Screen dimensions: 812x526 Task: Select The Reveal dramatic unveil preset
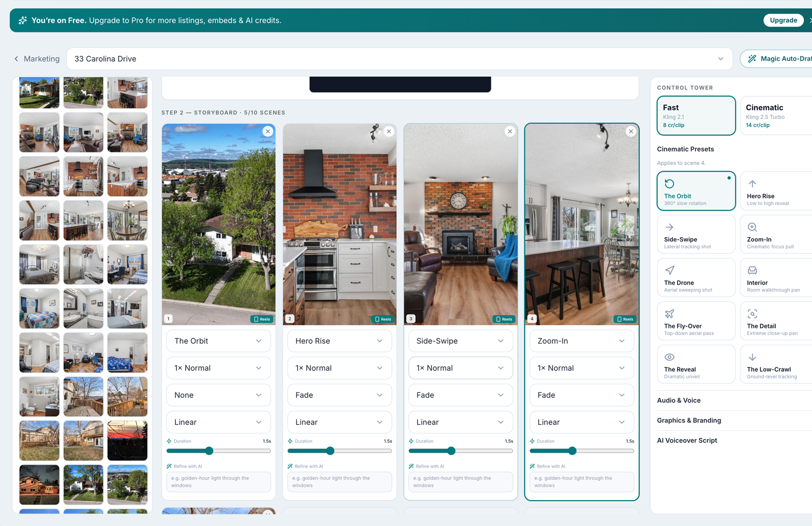click(x=696, y=364)
